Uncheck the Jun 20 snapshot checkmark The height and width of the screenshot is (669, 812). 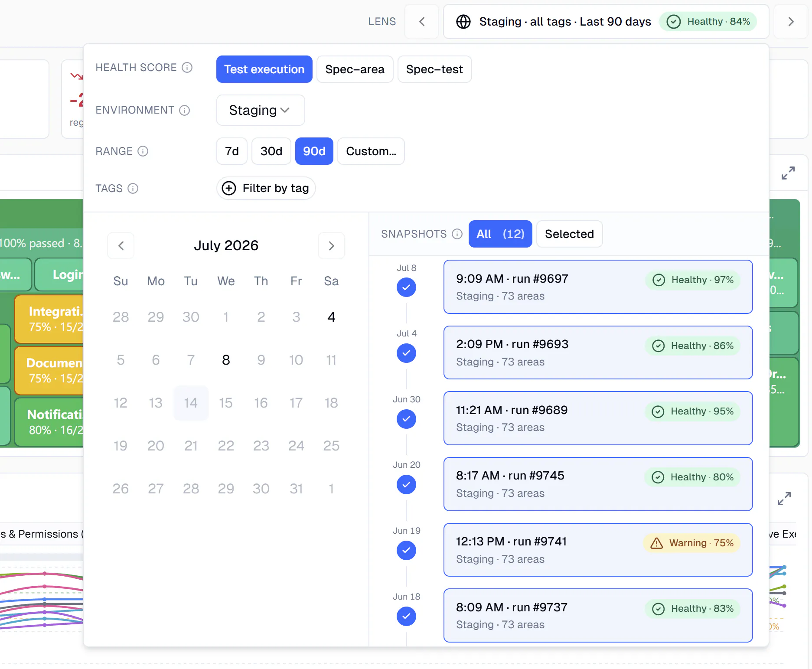[x=406, y=484]
